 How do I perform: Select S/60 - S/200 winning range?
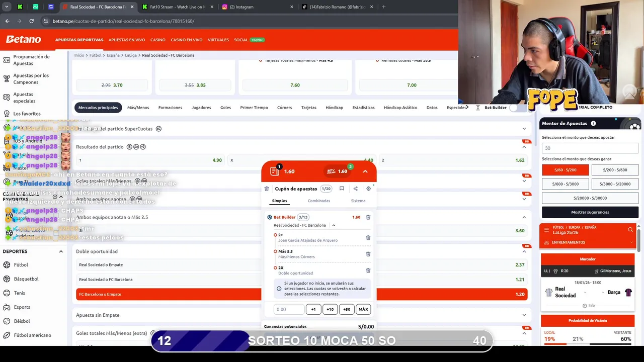tap(565, 170)
